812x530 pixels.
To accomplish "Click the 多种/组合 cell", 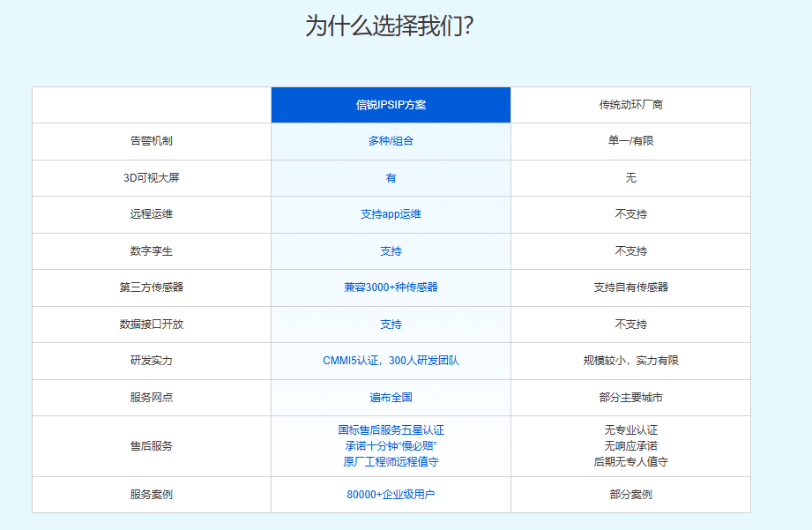I will [x=391, y=141].
